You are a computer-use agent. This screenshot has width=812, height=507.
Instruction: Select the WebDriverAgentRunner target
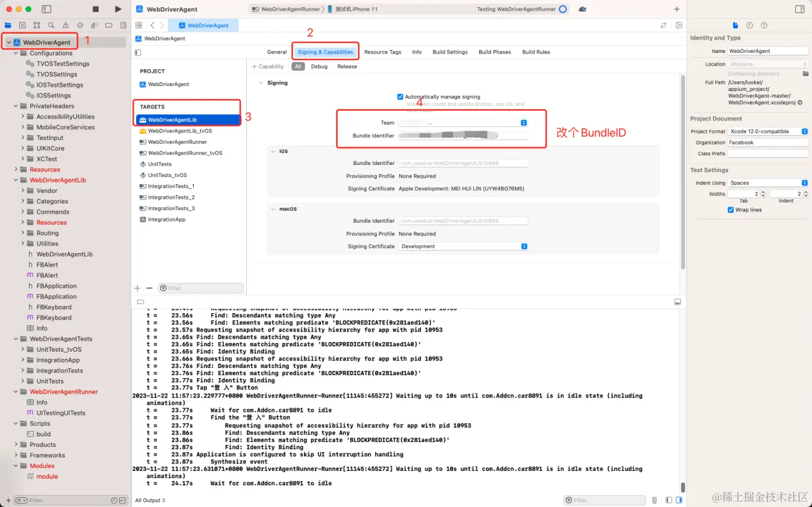click(178, 142)
